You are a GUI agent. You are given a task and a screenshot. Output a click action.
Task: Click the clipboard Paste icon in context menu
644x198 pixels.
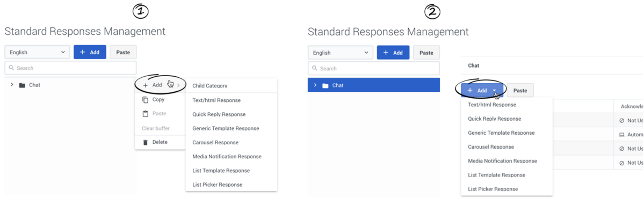(x=145, y=114)
